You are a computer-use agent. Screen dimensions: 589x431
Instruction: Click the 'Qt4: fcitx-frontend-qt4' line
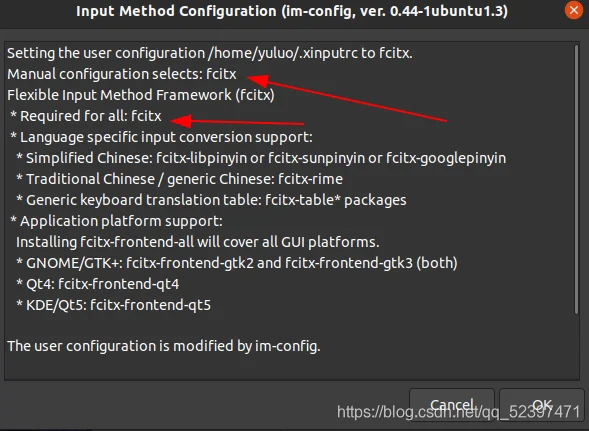pyautogui.click(x=98, y=284)
